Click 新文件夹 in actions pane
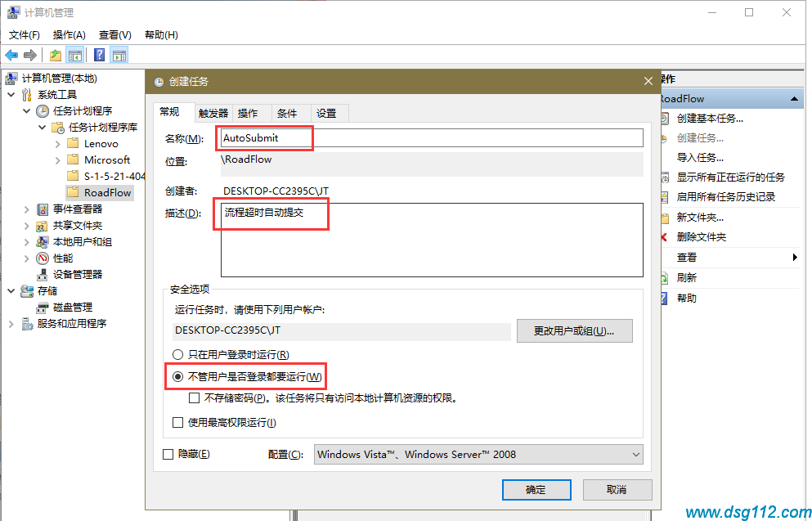Image resolution: width=812 pixels, height=521 pixels. [x=700, y=218]
